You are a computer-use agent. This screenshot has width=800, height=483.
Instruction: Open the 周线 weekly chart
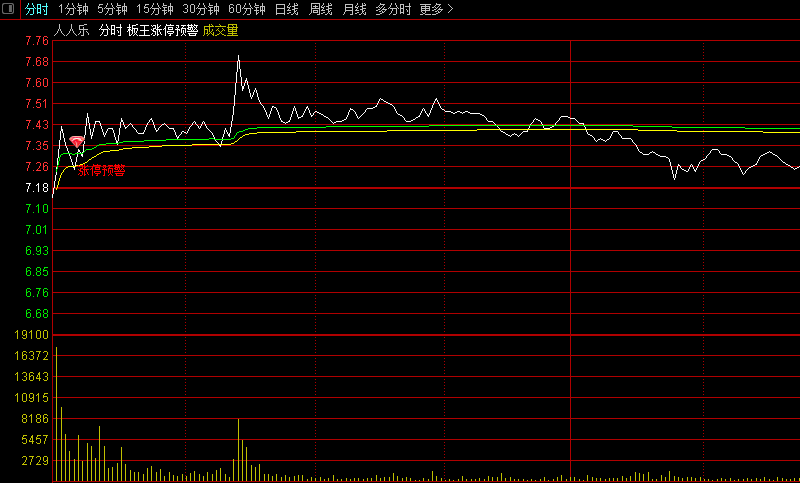(x=320, y=9)
